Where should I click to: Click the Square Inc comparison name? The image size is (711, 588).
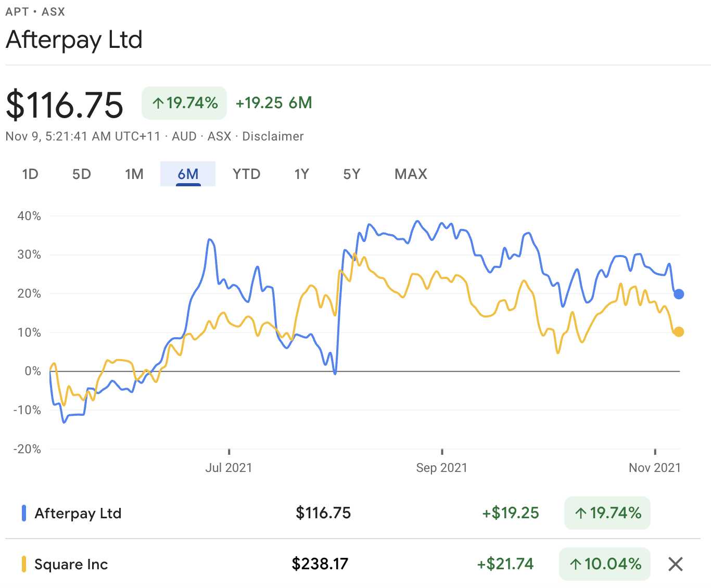71,565
